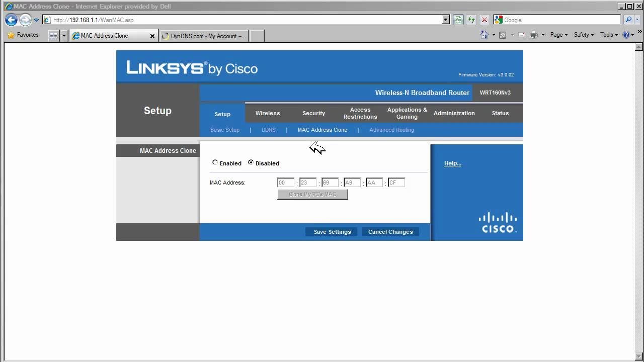Select the Disabled radio button
Image resolution: width=644 pixels, height=362 pixels.
[251, 162]
